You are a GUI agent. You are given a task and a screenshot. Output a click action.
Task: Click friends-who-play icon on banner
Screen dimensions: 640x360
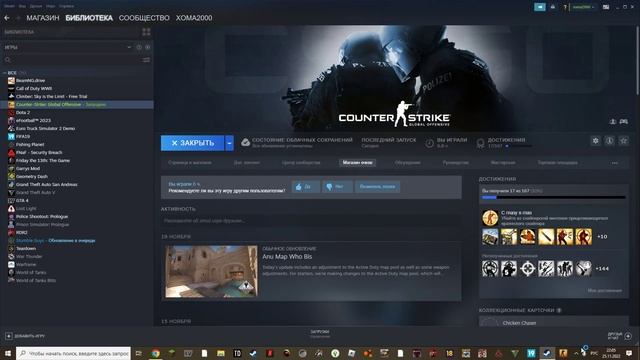tap(613, 122)
